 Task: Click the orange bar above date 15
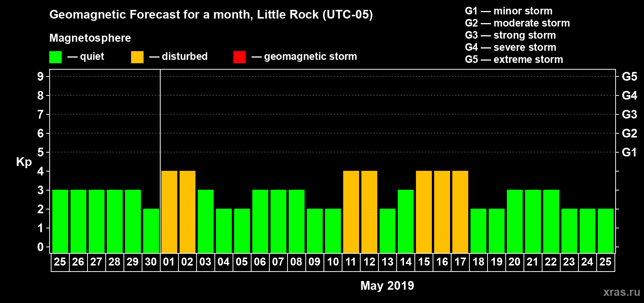424,212
